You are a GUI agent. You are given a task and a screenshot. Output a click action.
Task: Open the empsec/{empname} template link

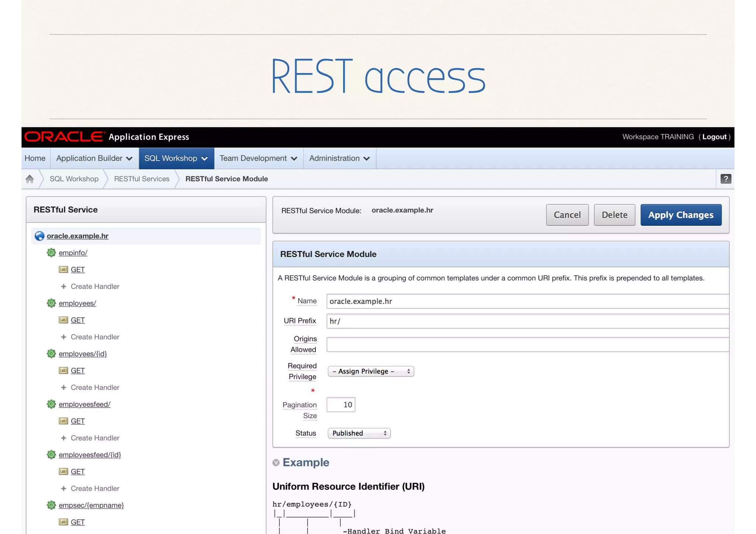pos(91,506)
